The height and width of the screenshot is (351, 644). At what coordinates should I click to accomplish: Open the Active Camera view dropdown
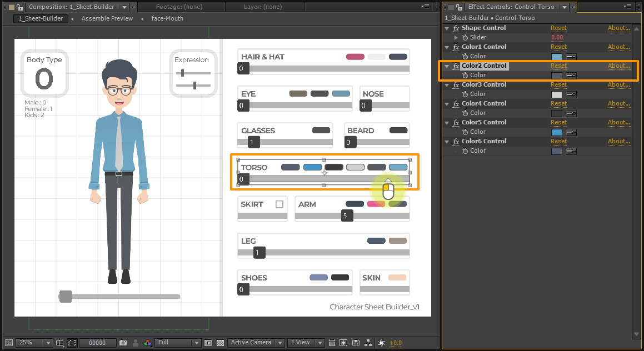coord(256,343)
